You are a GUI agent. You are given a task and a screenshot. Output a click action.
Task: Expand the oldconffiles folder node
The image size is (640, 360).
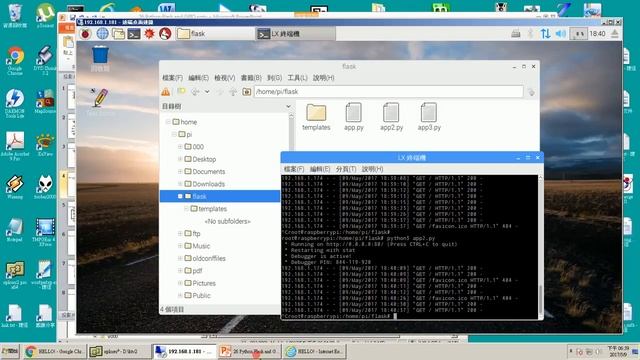click(180, 258)
